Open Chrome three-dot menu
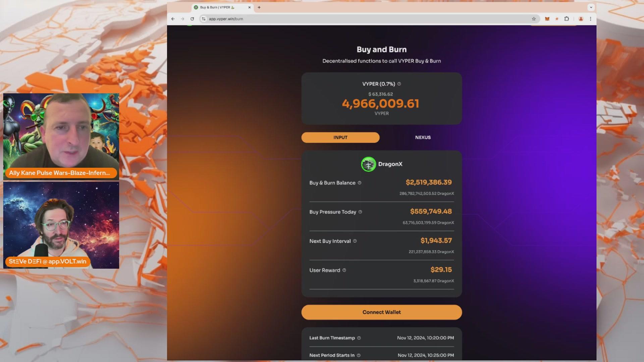644x362 pixels. click(x=591, y=19)
